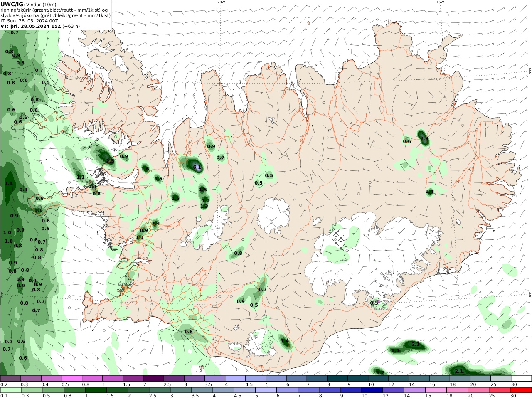Click the bright pink 0.5 swatch in the snow legend
Image resolution: width=532 pixels, height=399 pixels.
coord(72,379)
